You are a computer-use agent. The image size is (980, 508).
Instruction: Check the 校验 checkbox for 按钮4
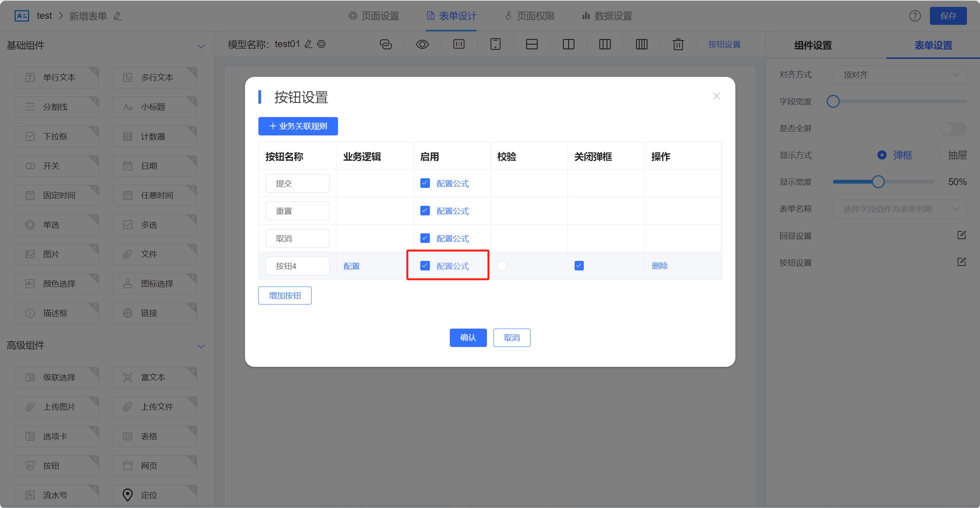(502, 265)
